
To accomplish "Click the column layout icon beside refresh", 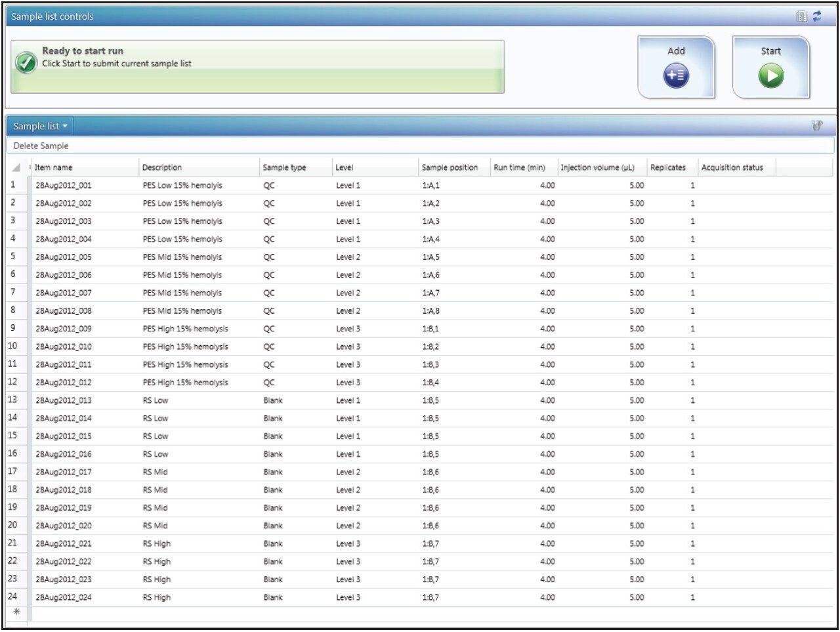I will 802,16.
